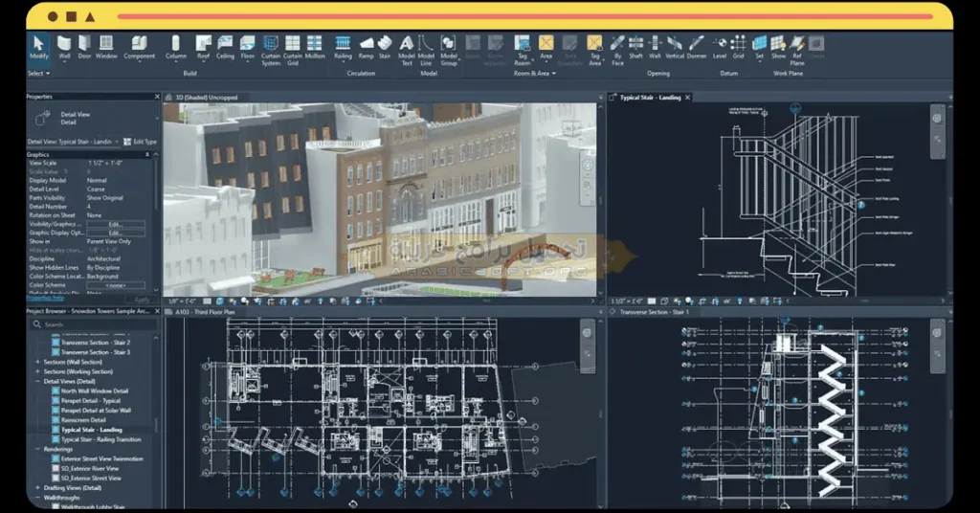Choose the Curtain System tool
This screenshot has height=513, width=980.
point(271,51)
